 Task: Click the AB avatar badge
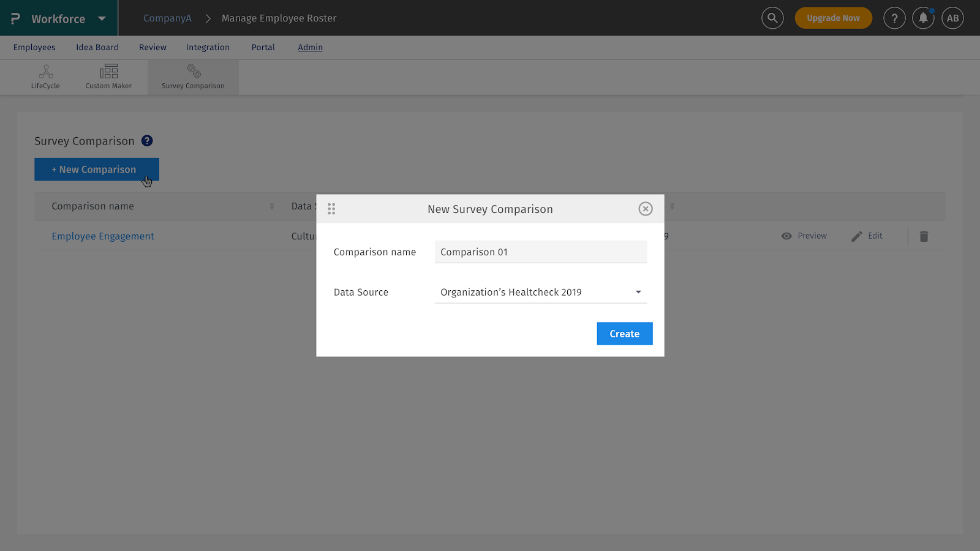click(952, 18)
